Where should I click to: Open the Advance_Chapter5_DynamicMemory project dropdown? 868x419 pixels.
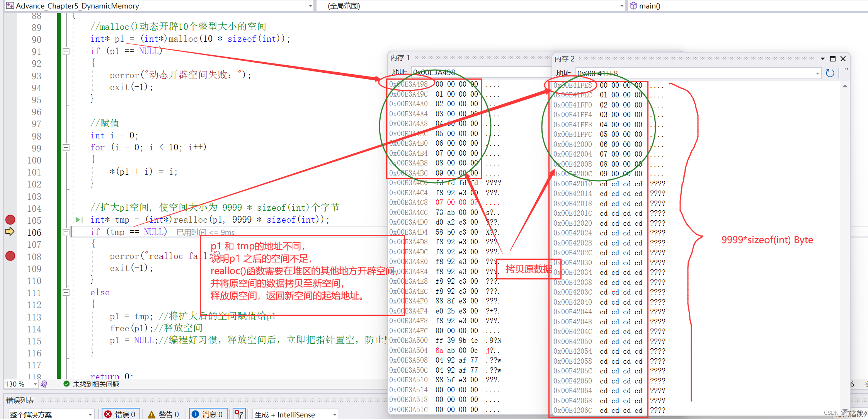coord(310,6)
